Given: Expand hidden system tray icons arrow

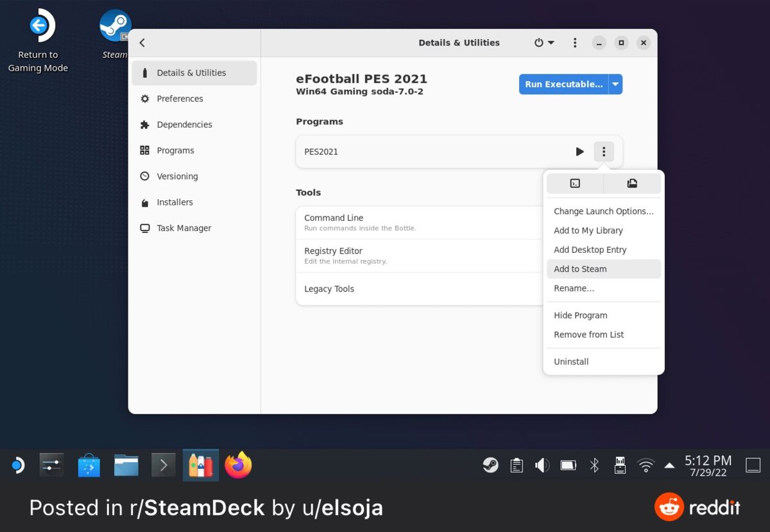Looking at the screenshot, I should (x=669, y=465).
